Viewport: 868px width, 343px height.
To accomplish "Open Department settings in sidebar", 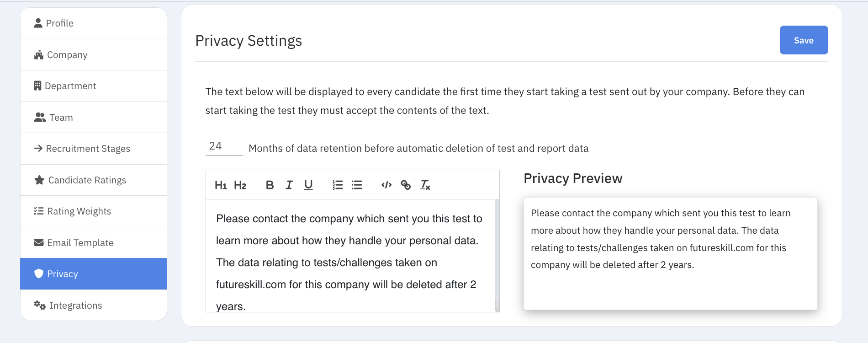I will (94, 86).
